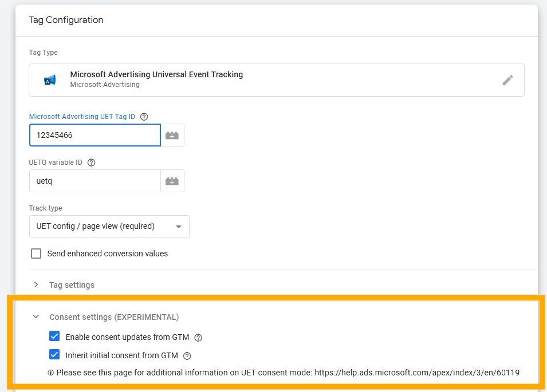The width and height of the screenshot is (547, 392).
Task: Open help for UETQ variable ID
Action: pos(91,163)
